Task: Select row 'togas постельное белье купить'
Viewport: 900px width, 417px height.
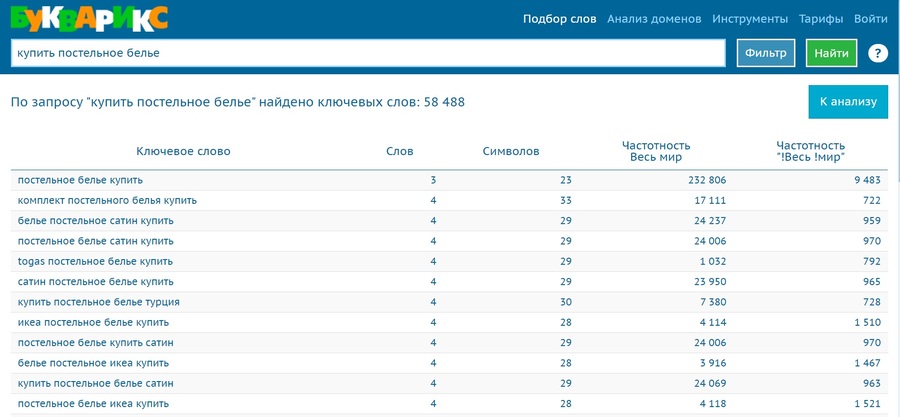Action: pos(96,261)
